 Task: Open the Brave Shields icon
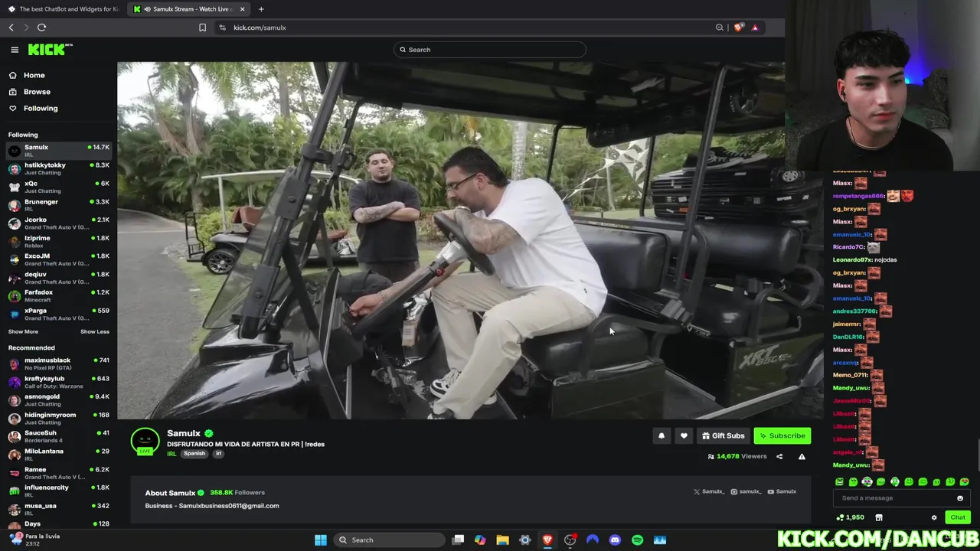738,28
